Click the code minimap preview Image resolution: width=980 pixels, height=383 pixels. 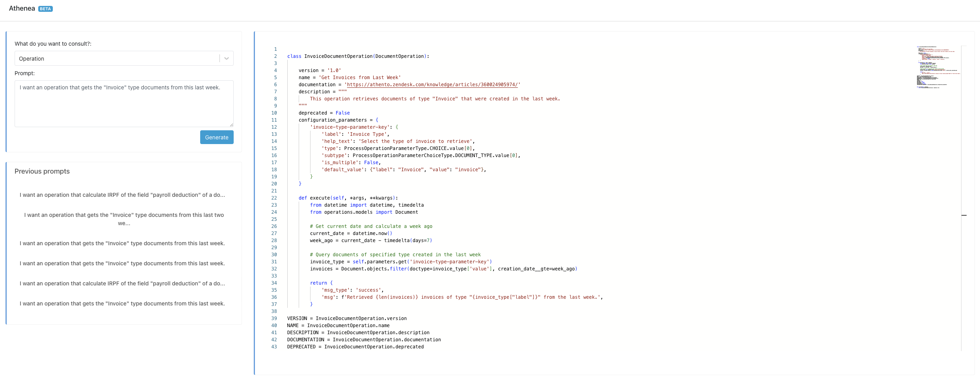pyautogui.click(x=938, y=67)
